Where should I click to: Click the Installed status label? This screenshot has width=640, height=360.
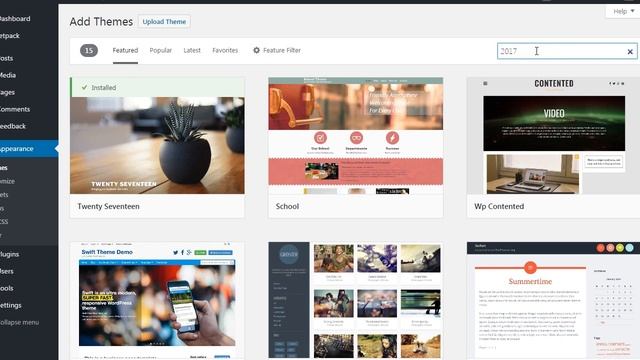coord(99,87)
